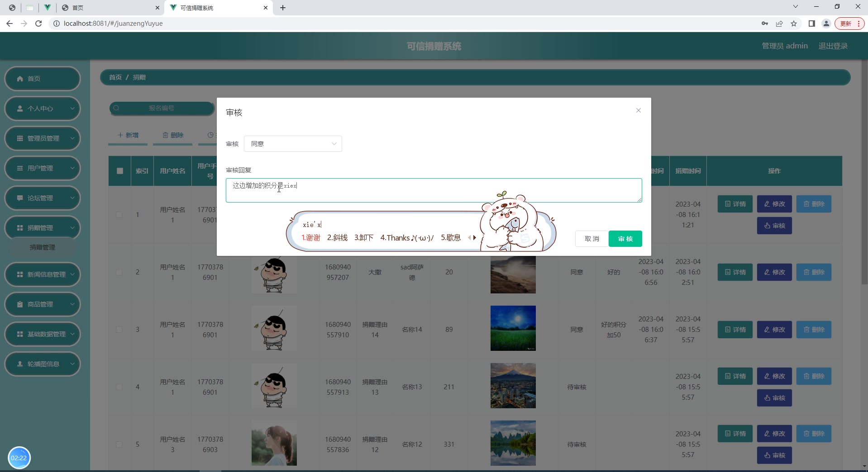Screen dimensions: 868x472
Task: Collapse the 捐赠管理 sidebar menu
Action: tap(43, 228)
